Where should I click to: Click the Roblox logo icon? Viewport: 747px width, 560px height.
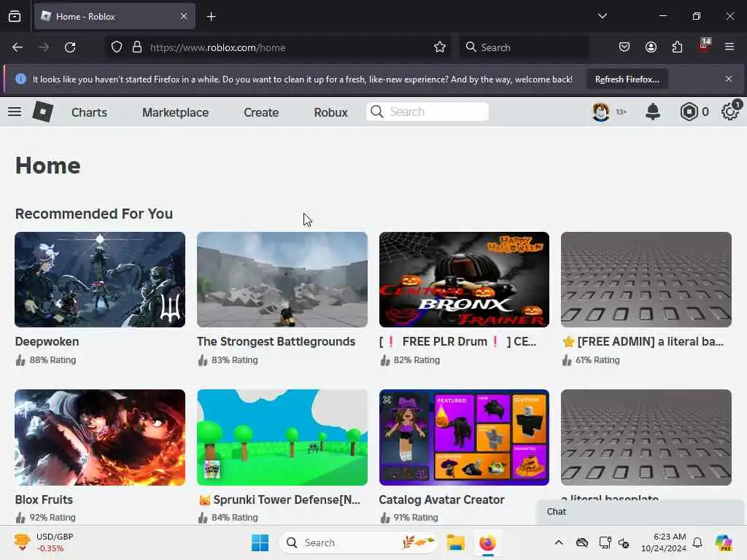43,112
